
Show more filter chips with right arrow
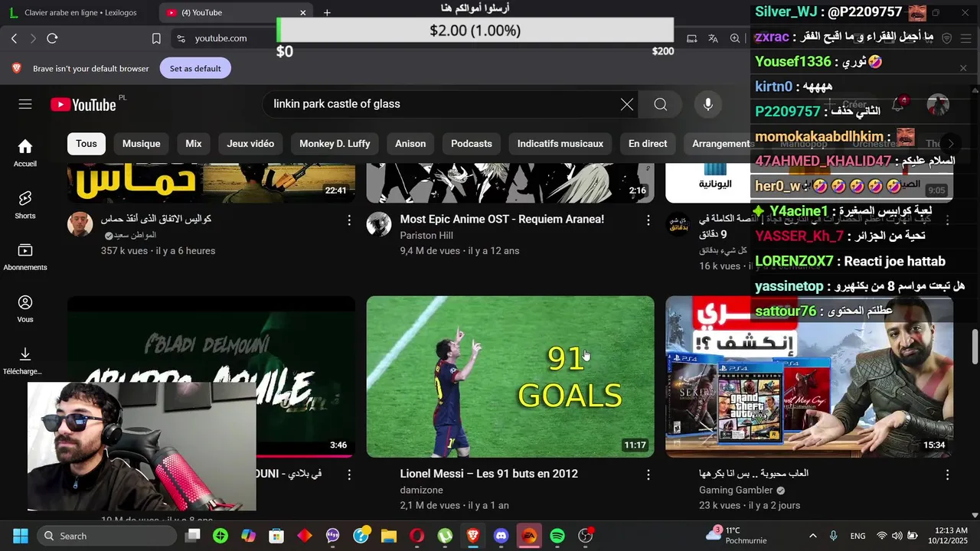click(950, 144)
